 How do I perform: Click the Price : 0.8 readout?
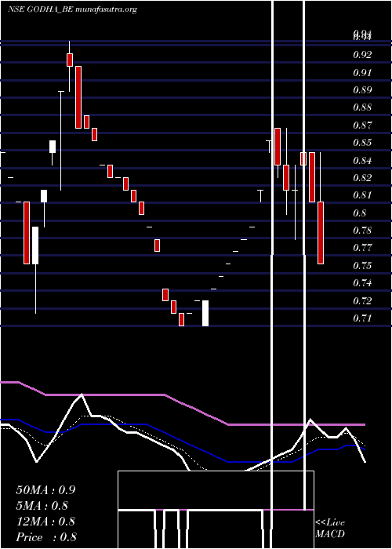coord(46,537)
